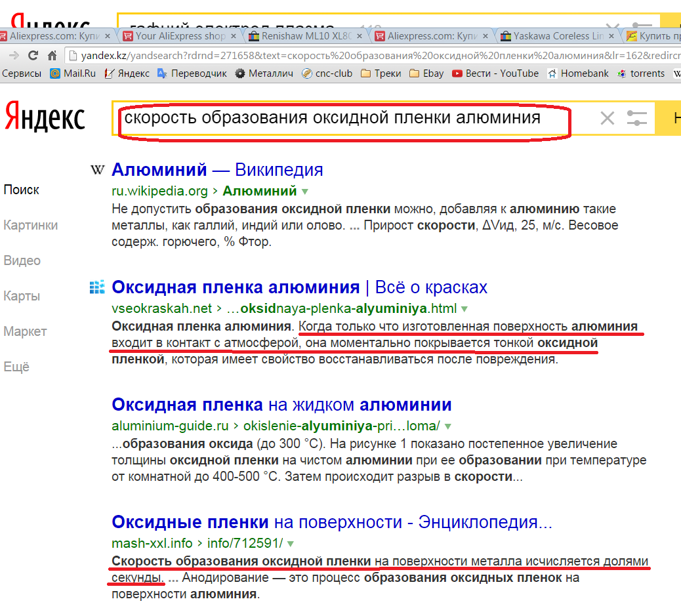Select the Видео search section
The image size is (681, 616).
(22, 260)
